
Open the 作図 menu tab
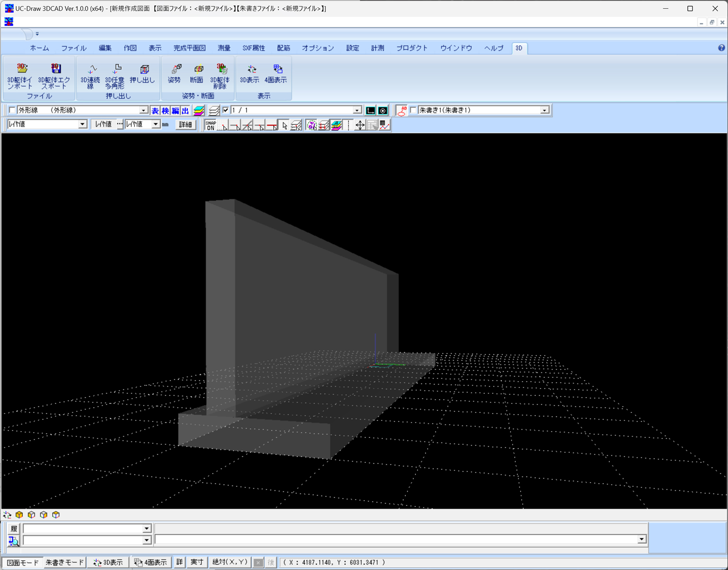(130, 48)
